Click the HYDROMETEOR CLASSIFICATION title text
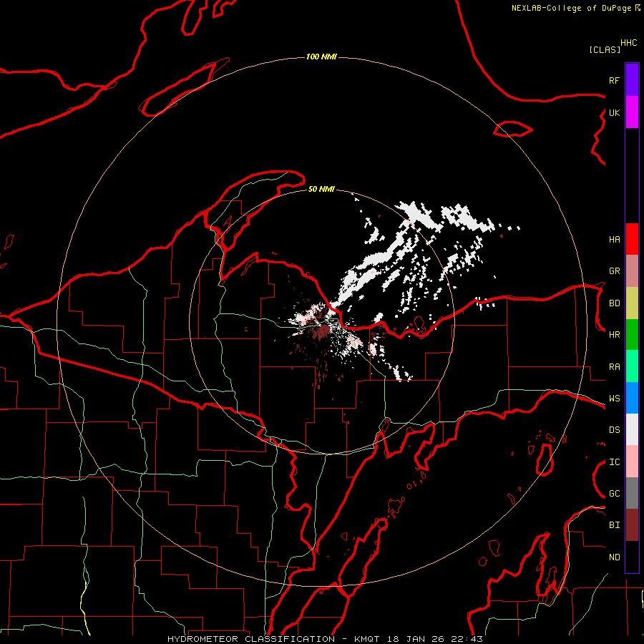 coord(251,639)
